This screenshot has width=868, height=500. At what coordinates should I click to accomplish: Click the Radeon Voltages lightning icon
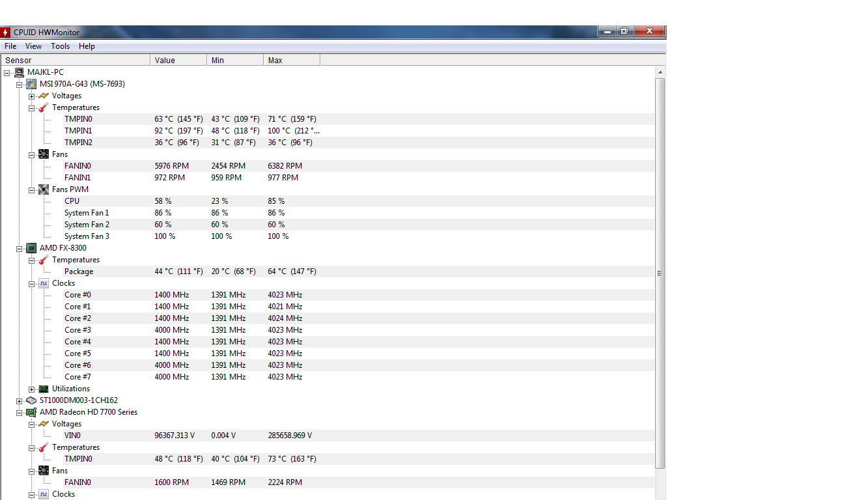click(43, 424)
